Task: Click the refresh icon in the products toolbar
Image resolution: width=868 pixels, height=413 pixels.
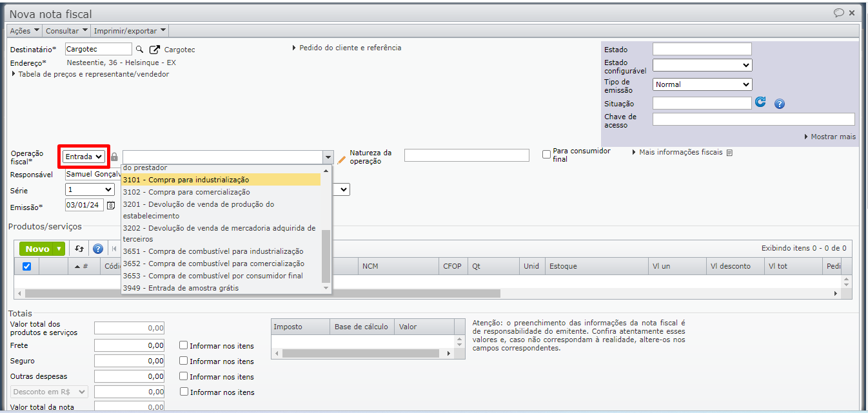Action: (79, 249)
